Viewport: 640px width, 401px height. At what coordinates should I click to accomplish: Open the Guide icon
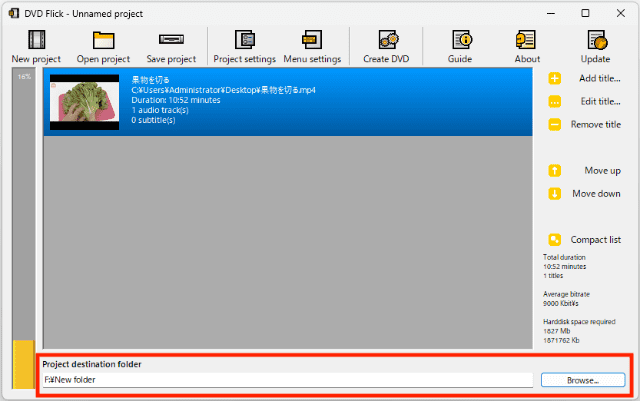[x=462, y=40]
